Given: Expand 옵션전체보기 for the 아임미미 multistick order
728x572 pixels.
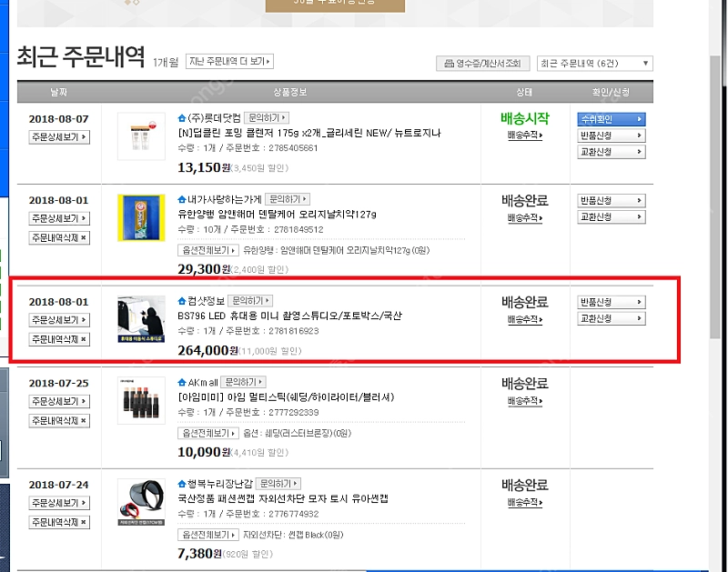Looking at the screenshot, I should coord(208,433).
